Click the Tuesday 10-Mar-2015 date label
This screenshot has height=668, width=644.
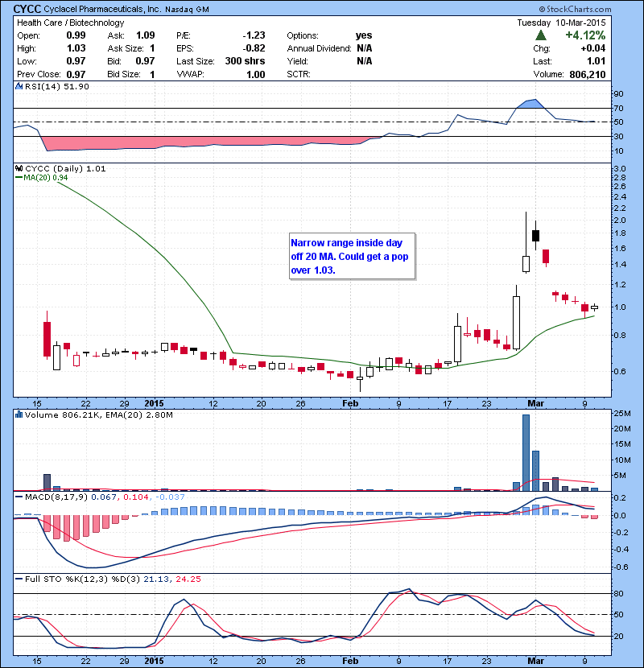(561, 23)
